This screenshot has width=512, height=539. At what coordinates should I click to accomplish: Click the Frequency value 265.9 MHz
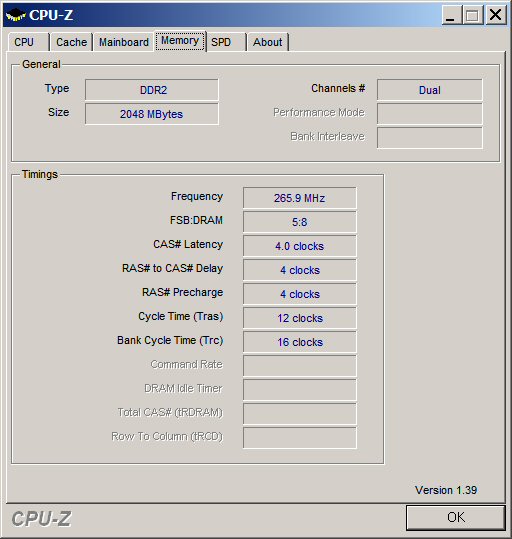tap(299, 198)
